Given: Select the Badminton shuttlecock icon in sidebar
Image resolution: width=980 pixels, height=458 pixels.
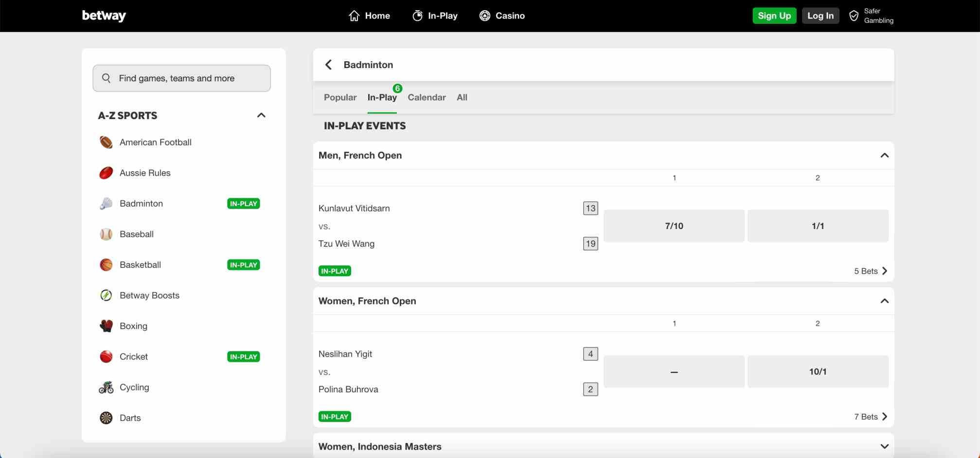Looking at the screenshot, I should [x=106, y=203].
